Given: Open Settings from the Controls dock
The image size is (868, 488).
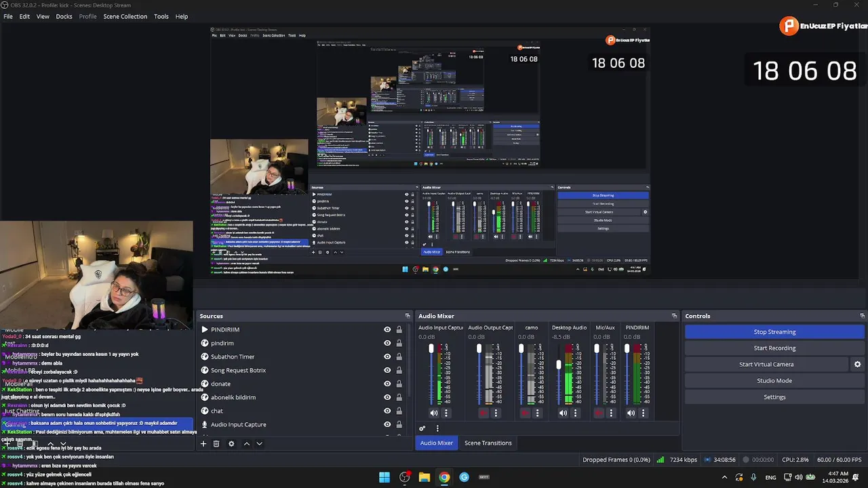Looking at the screenshot, I should tap(774, 396).
